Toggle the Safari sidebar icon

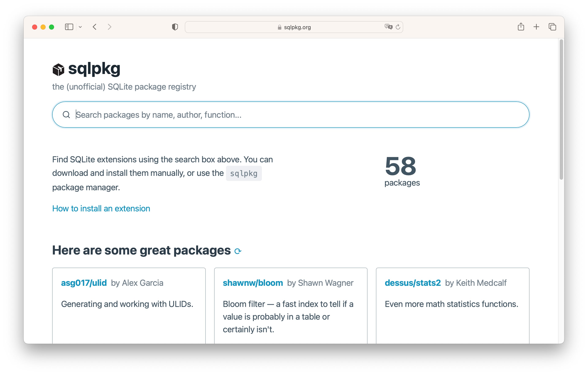(x=69, y=27)
